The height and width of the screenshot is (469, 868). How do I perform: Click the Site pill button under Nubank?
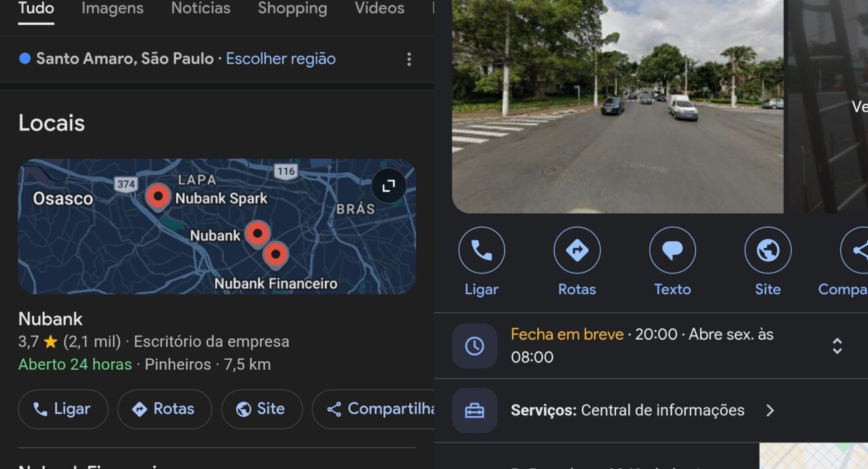point(262,409)
